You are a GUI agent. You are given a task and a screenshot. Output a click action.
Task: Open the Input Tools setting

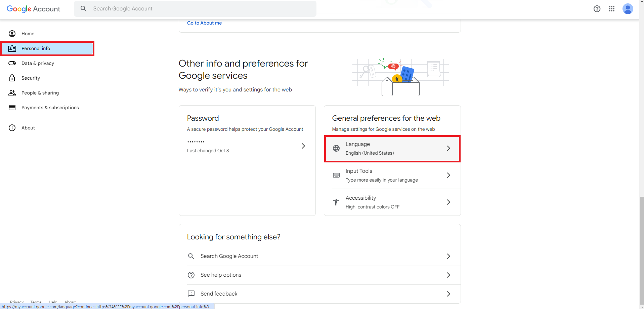click(x=392, y=175)
